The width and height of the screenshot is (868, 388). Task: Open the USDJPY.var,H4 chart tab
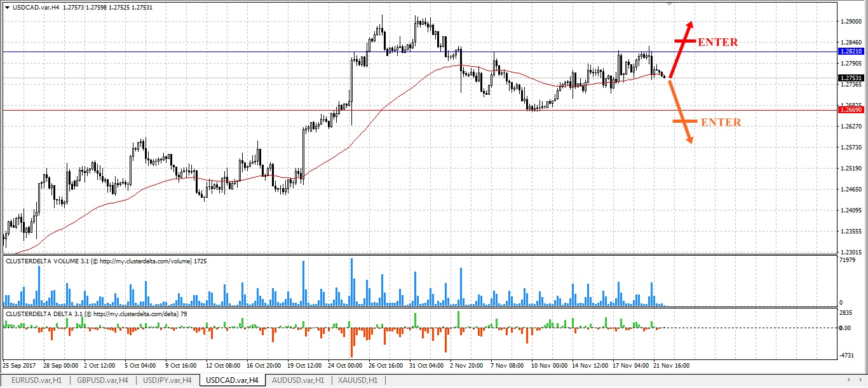pyautogui.click(x=167, y=380)
